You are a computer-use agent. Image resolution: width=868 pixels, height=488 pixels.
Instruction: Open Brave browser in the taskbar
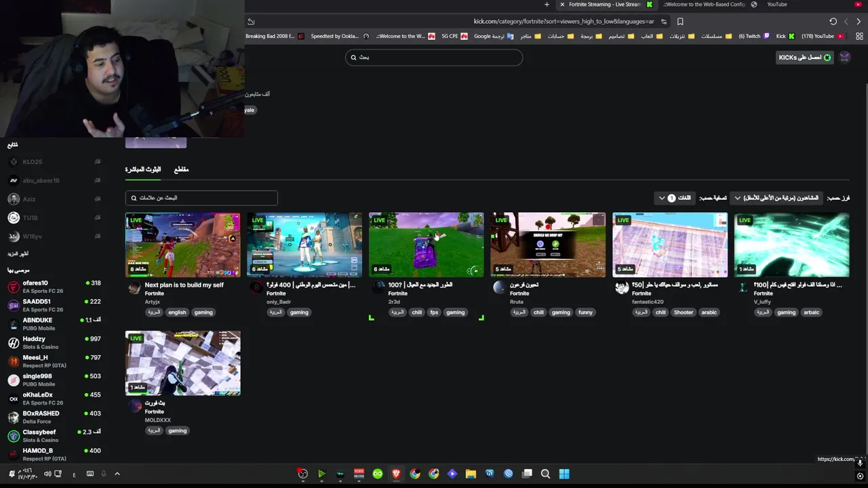pyautogui.click(x=396, y=474)
